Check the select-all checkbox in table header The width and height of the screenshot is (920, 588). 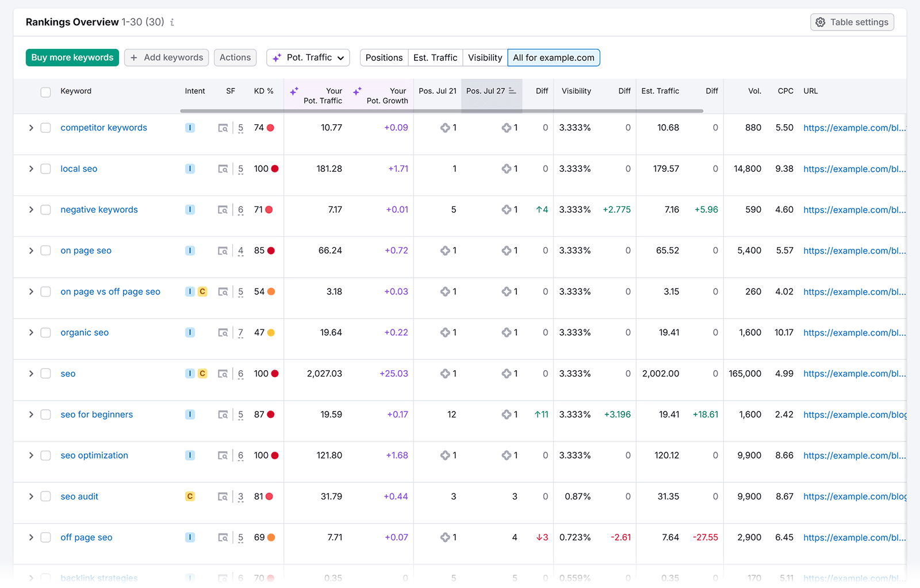coord(45,91)
